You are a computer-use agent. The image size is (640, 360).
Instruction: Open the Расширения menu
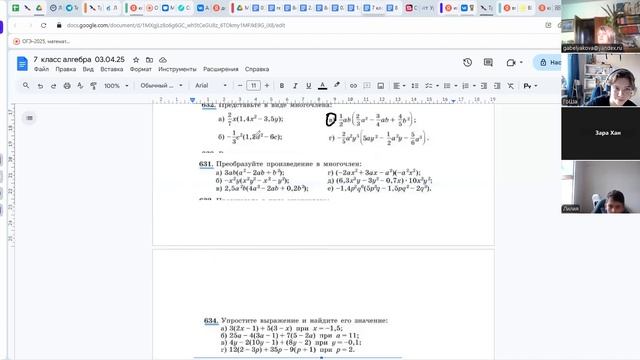(220, 69)
